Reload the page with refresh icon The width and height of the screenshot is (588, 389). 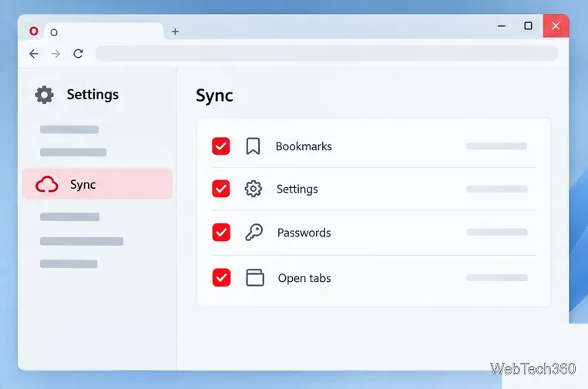[78, 54]
